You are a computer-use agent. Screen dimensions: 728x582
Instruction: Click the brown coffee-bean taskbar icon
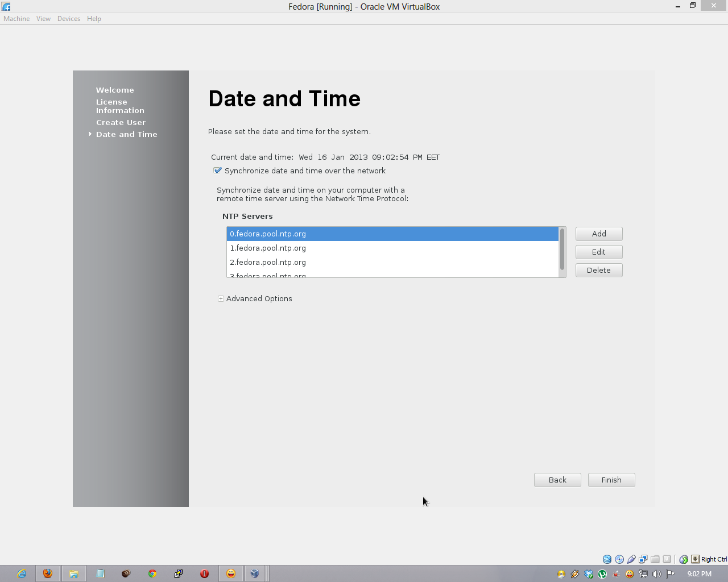tap(126, 573)
